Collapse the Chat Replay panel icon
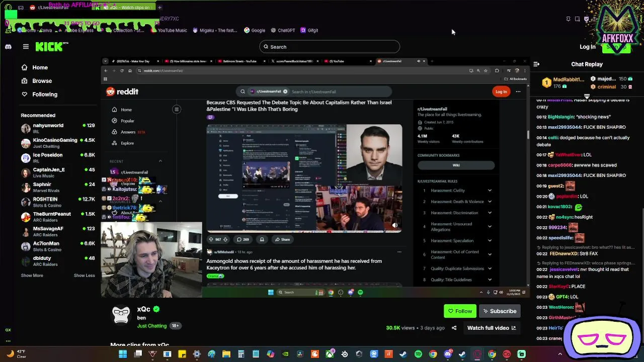The image size is (644, 362). tap(536, 64)
